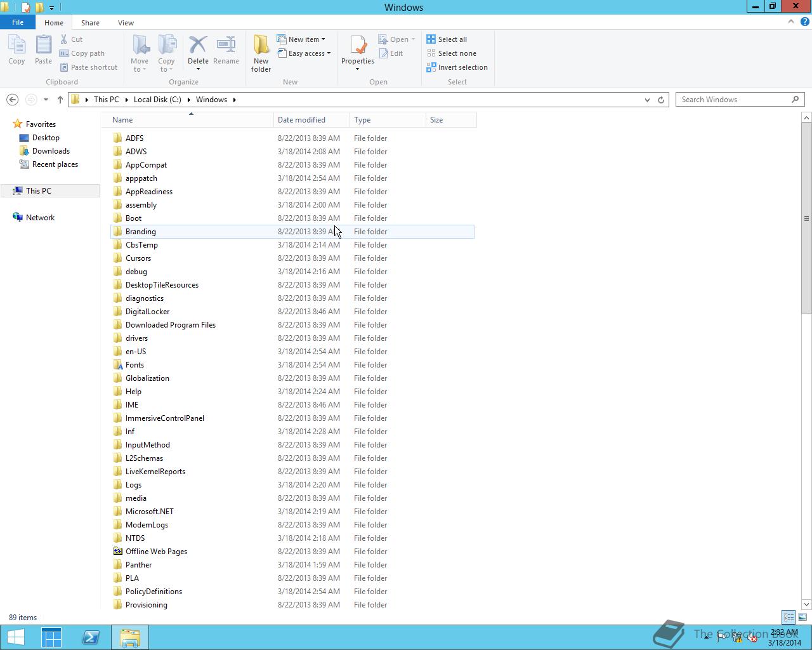Click Copy path in Clipboard group
Viewport: 812px width, 650px height.
pyautogui.click(x=82, y=53)
